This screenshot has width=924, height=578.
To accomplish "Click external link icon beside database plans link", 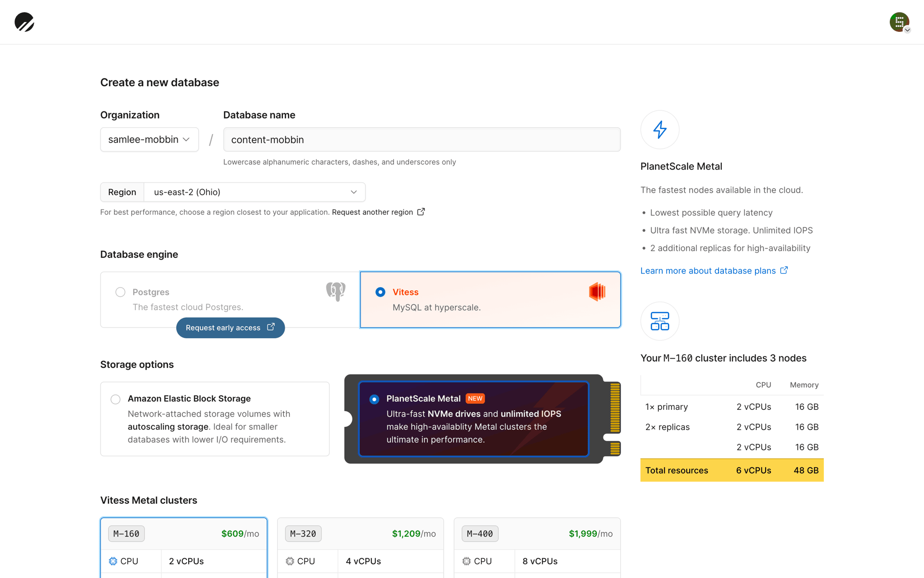I will click(x=784, y=270).
